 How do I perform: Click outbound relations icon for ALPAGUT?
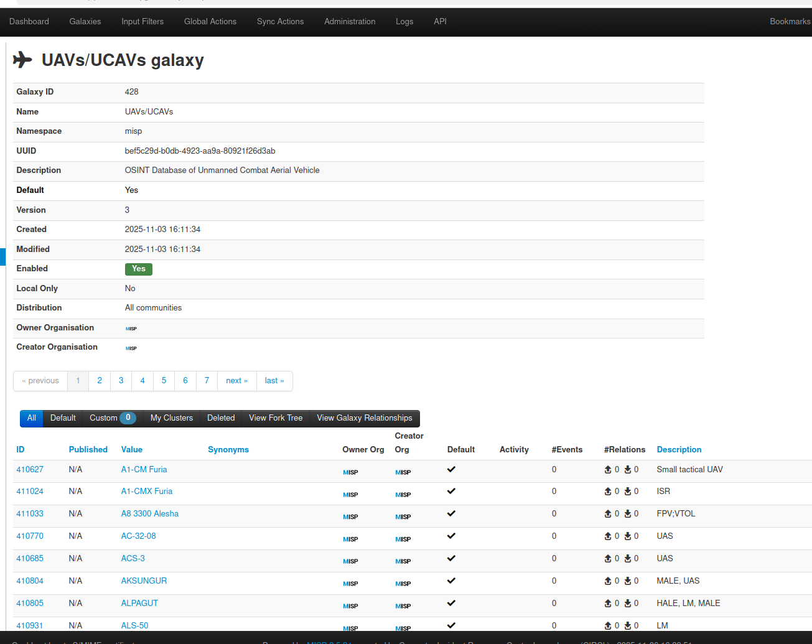(608, 604)
